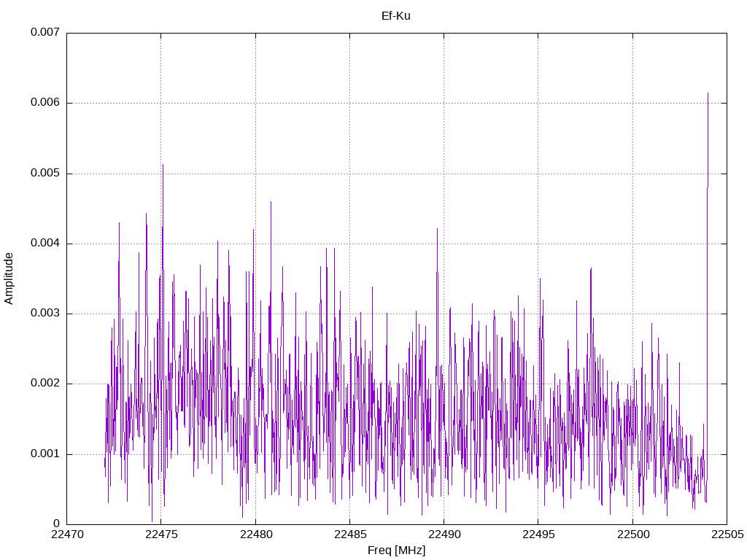This screenshot has height=560, width=747.
Task: Click the 22495 x-axis tick label
Action: coord(538,535)
